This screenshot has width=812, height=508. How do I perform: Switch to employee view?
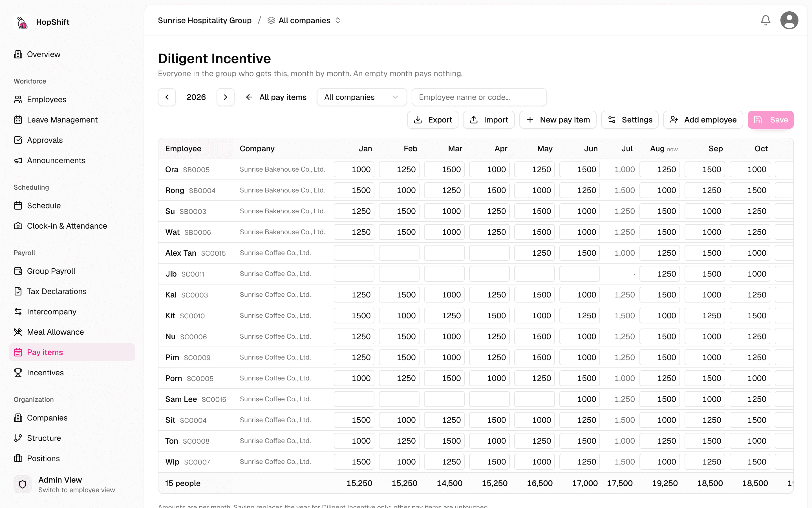[x=76, y=490]
